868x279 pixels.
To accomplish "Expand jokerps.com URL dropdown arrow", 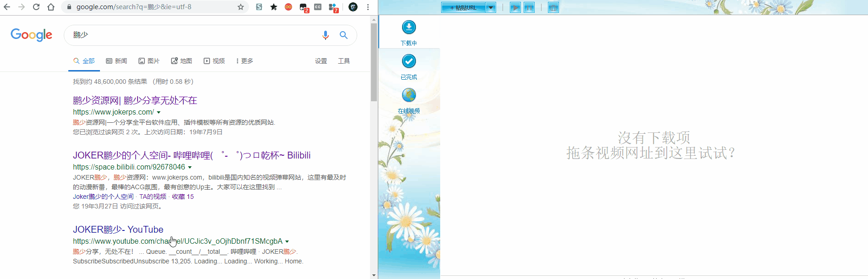I will [159, 112].
